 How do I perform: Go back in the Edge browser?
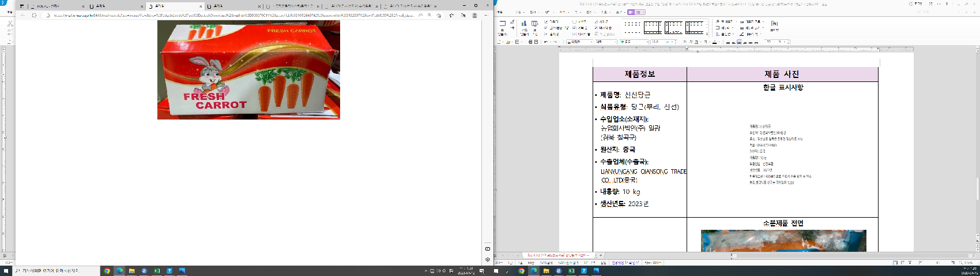22,16
